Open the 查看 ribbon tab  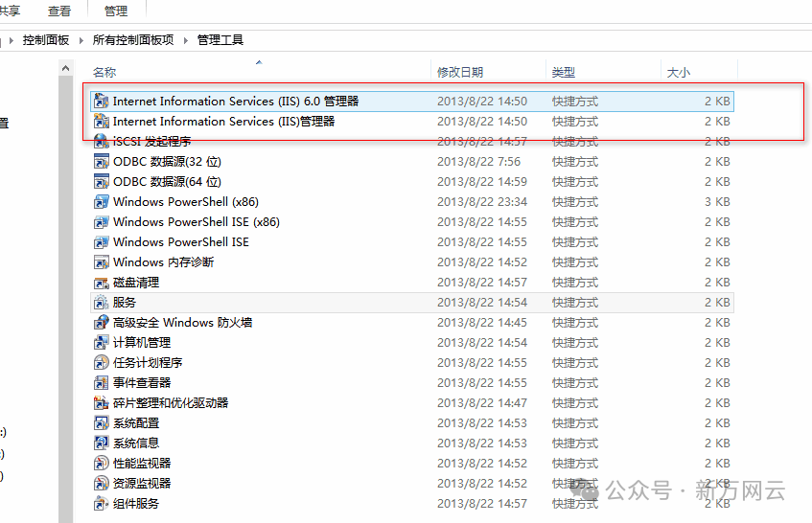click(59, 11)
